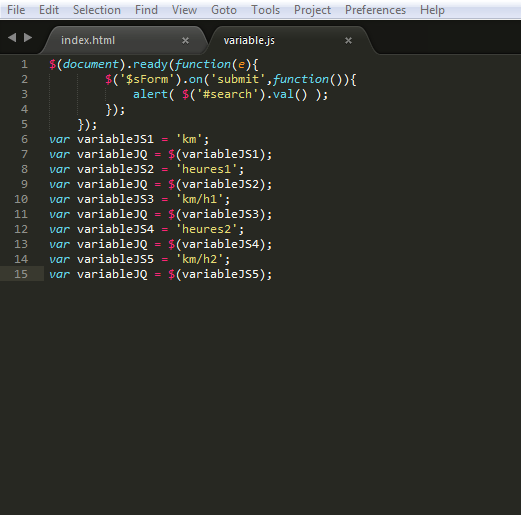This screenshot has width=521, height=515.
Task: Place cursor in $(variableJS4) on line 13
Action: click(217, 244)
